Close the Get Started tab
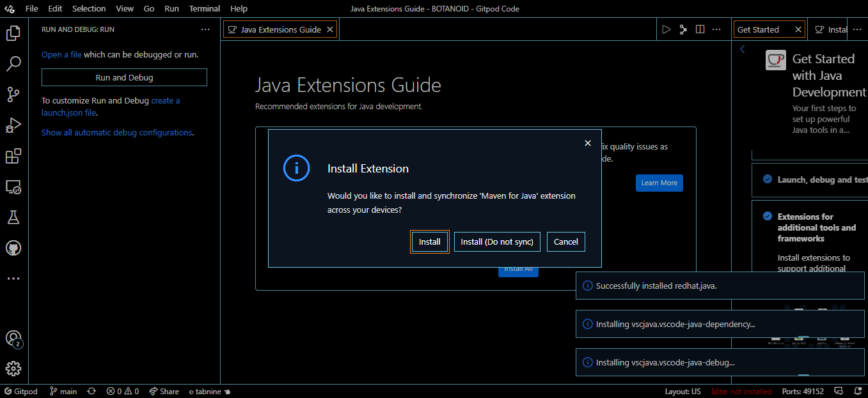The width and height of the screenshot is (868, 398). (798, 29)
